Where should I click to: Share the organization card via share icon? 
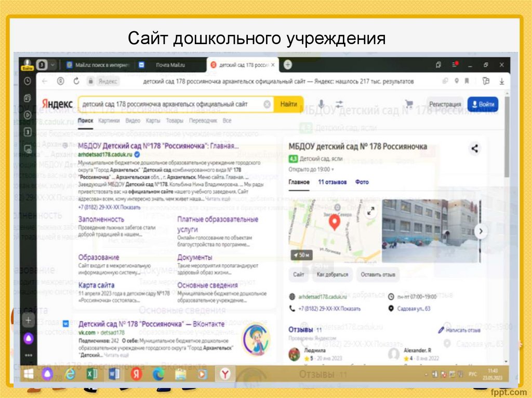coord(474,147)
